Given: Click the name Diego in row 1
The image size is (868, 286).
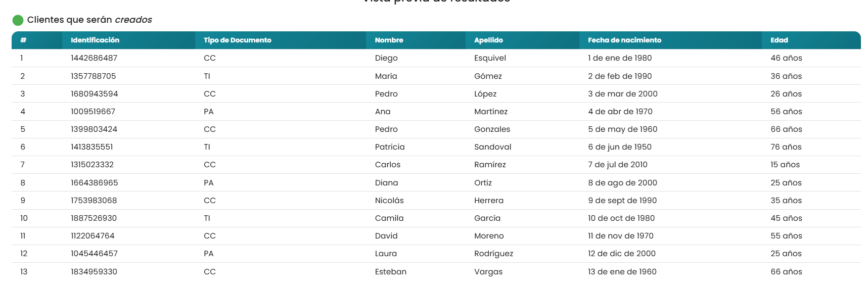Looking at the screenshot, I should (386, 58).
